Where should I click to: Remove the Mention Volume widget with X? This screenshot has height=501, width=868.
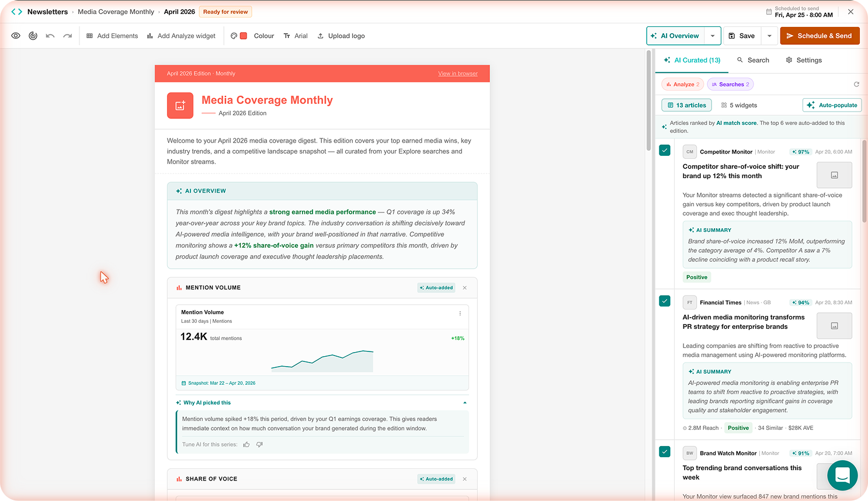tap(465, 288)
